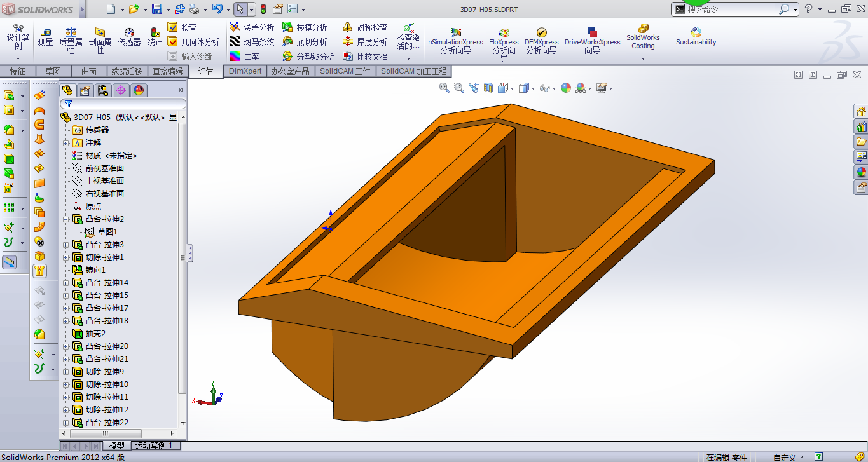Screen dimensions: 868x462
Task: Select 材质 <未指定> tree item
Action: coord(104,156)
